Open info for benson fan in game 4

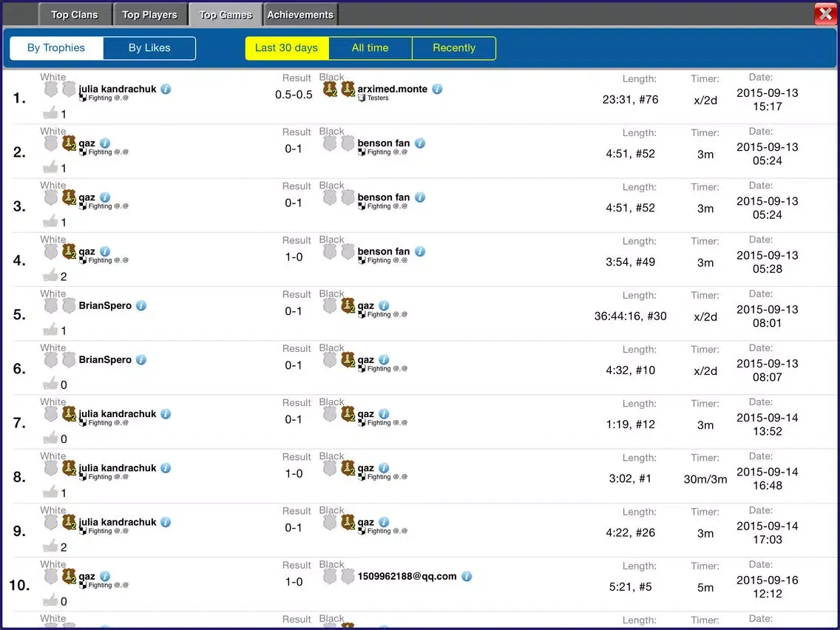420,251
